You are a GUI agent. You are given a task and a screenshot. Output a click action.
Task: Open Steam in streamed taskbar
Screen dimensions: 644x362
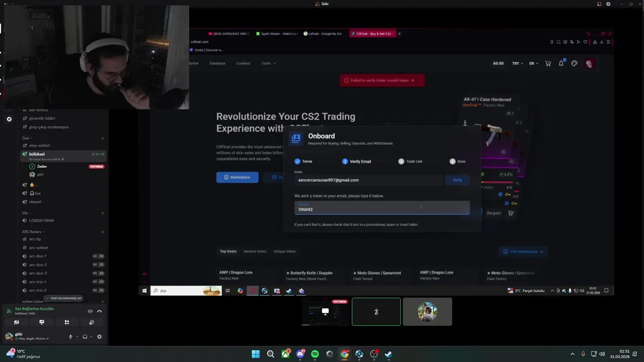coord(289,291)
